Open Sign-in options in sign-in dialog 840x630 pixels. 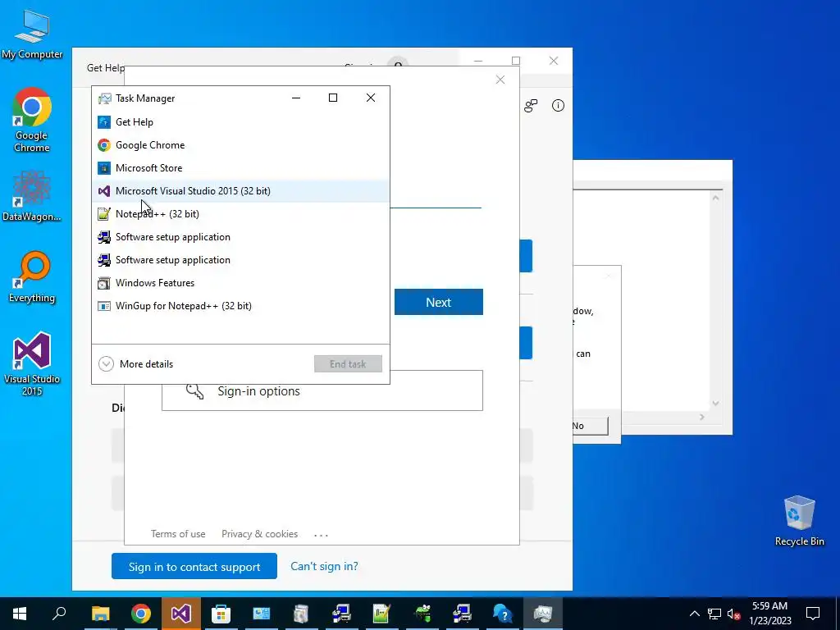coord(322,391)
